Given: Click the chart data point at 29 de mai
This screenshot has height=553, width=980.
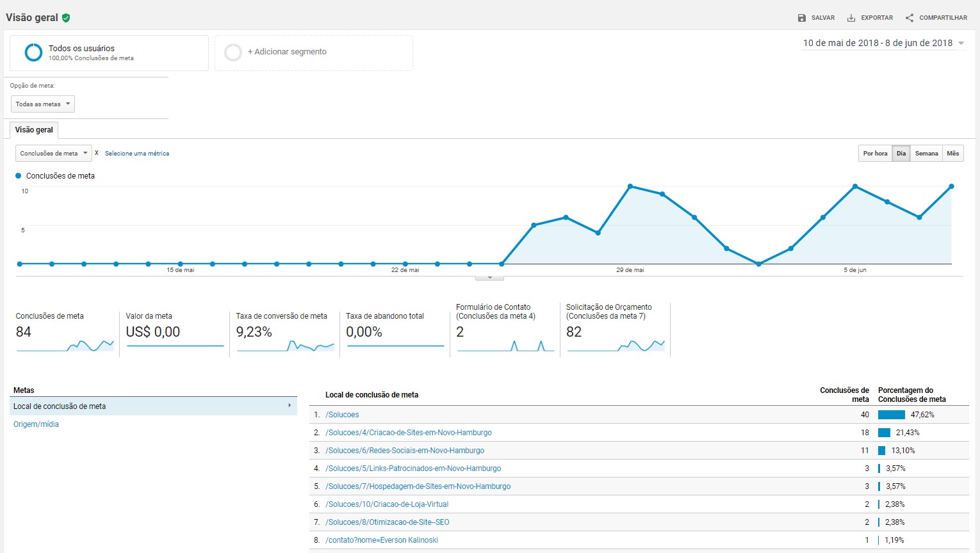Looking at the screenshot, I should (630, 186).
